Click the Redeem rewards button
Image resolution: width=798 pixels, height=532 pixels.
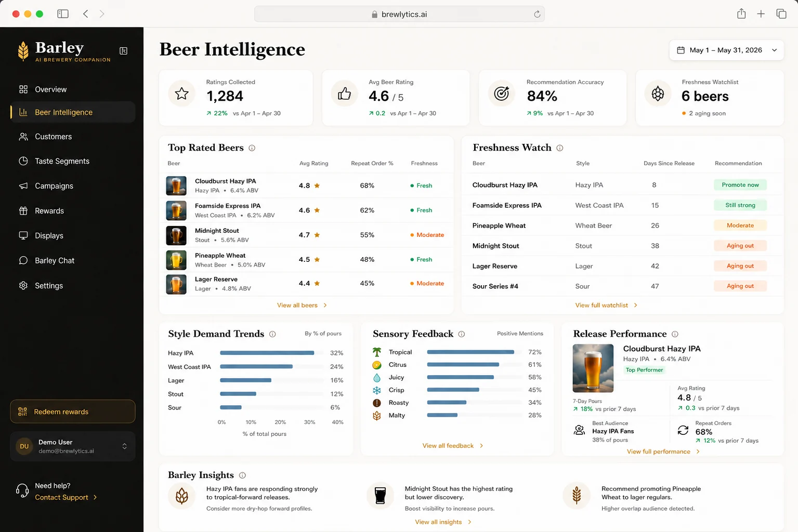73,411
